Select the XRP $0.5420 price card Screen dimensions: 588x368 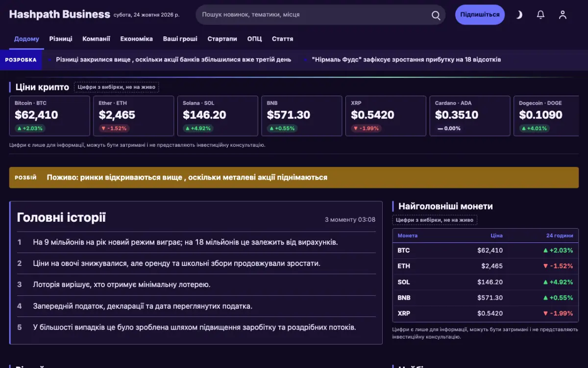pos(386,116)
